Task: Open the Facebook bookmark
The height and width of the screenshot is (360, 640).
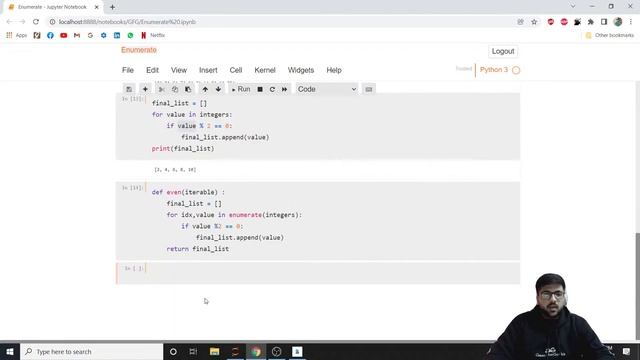Action: coord(50,36)
